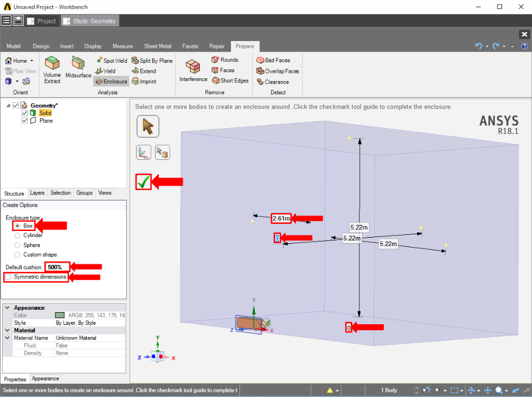Toggle the Solid body checkbox

click(24, 113)
